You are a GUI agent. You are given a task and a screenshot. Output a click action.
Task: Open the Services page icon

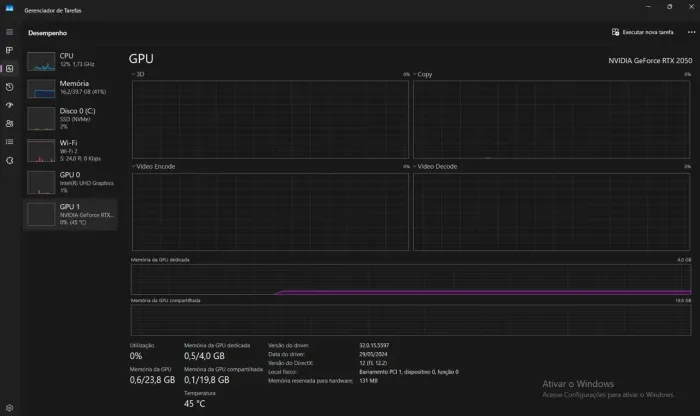coord(9,160)
